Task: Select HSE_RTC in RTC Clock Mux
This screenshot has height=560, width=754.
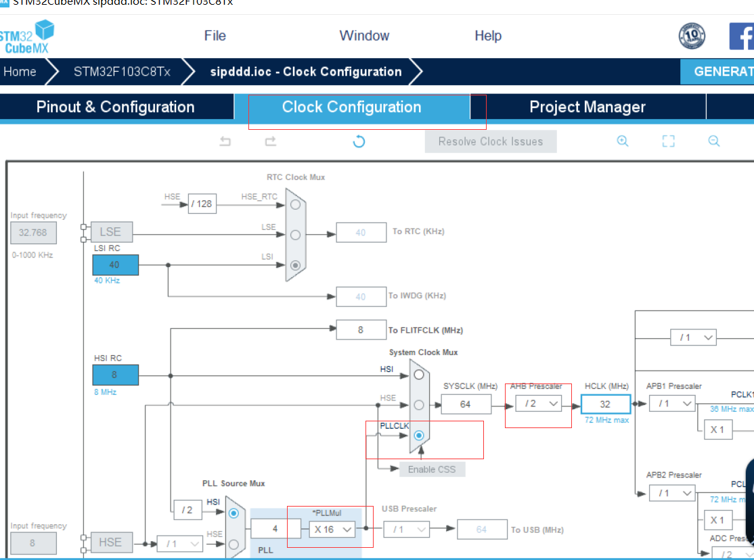Action: pyautogui.click(x=295, y=205)
